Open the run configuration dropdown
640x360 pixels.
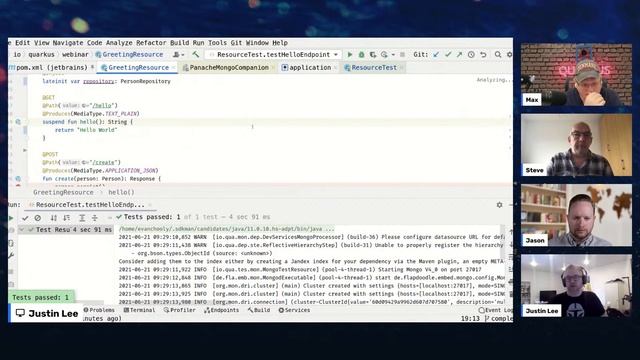click(273, 54)
